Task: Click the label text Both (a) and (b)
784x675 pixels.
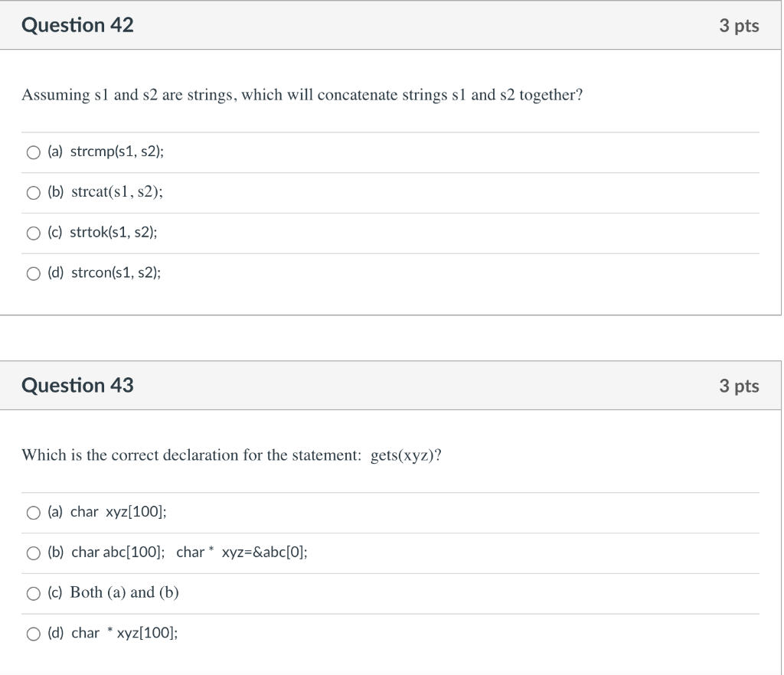Action: pos(125,592)
